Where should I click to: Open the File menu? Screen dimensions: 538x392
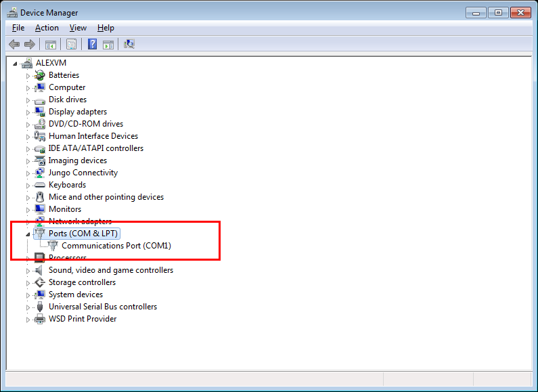click(18, 28)
